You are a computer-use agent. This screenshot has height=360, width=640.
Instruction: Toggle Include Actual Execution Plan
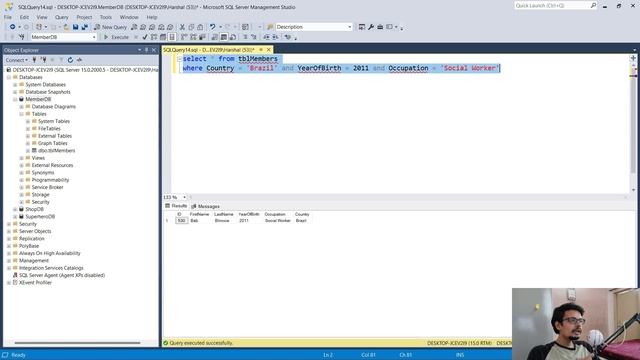coord(184,37)
